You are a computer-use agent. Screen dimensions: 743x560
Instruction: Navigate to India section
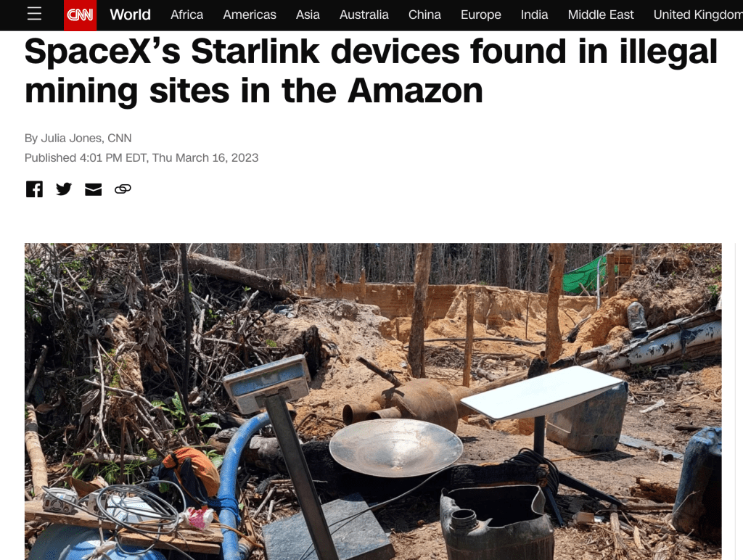pyautogui.click(x=535, y=15)
